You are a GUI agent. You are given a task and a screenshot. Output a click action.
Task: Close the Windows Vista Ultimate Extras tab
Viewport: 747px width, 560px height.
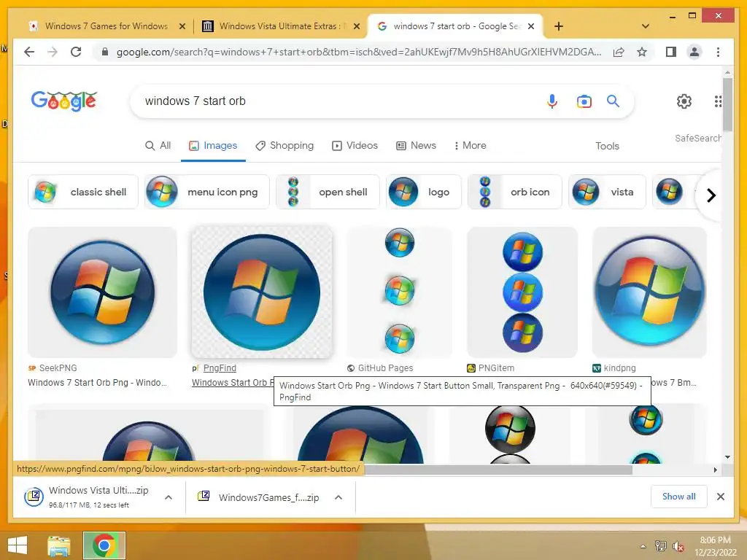click(x=356, y=26)
